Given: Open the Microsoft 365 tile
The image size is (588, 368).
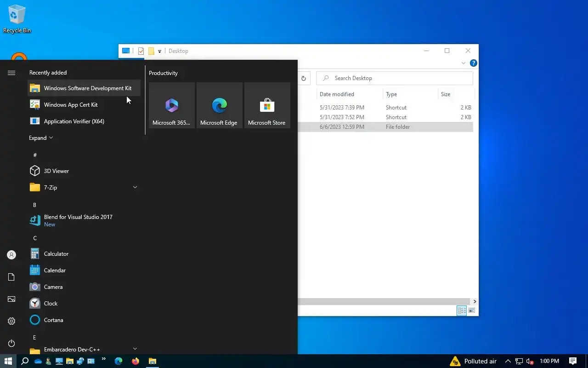Looking at the screenshot, I should point(172,105).
